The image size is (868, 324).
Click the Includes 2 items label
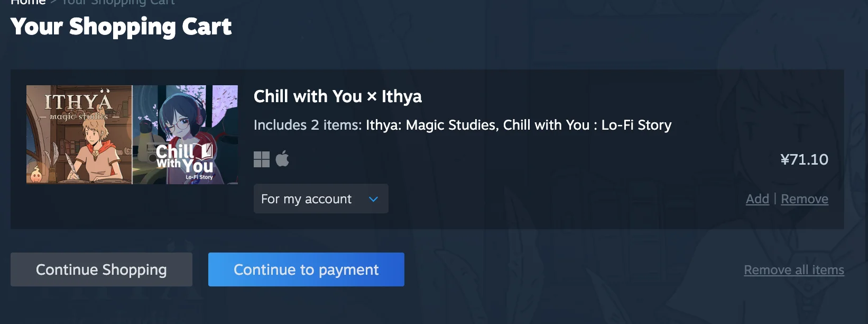[x=308, y=125]
